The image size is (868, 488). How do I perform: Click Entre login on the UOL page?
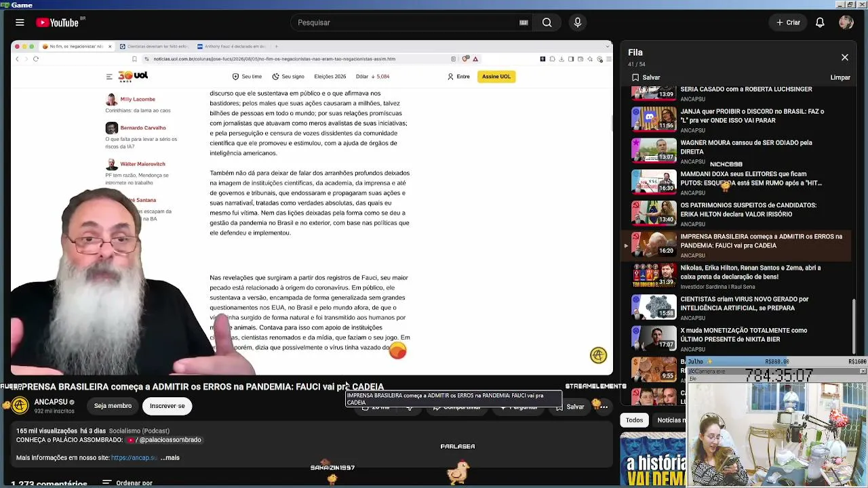pos(458,77)
